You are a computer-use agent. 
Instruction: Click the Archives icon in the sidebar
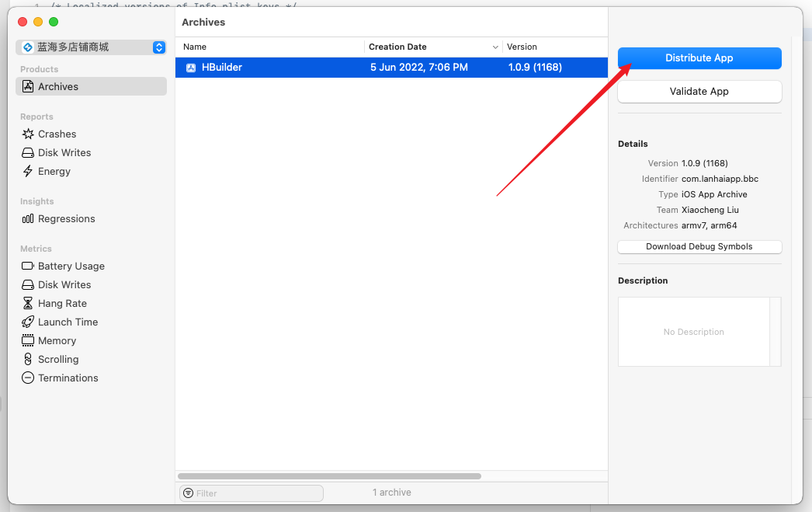tap(28, 86)
